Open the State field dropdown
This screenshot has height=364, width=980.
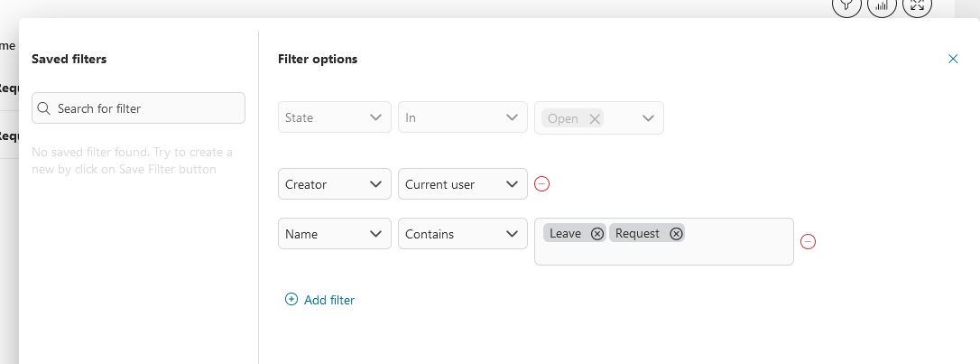point(335,117)
